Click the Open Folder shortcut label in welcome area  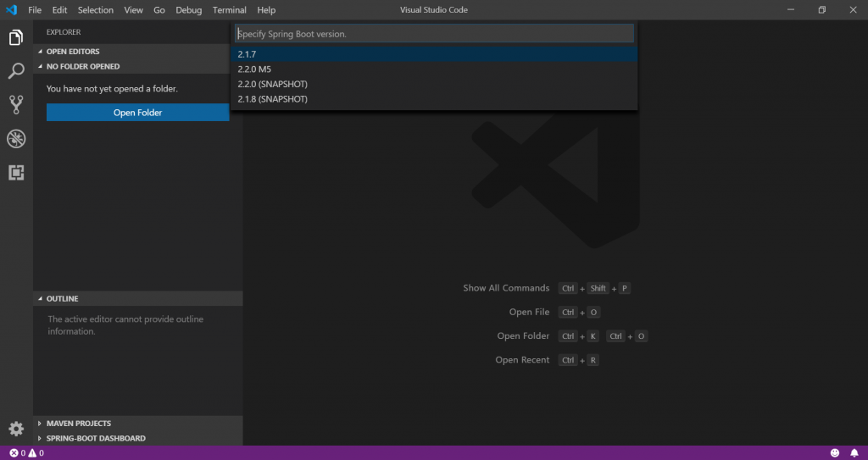coord(523,336)
